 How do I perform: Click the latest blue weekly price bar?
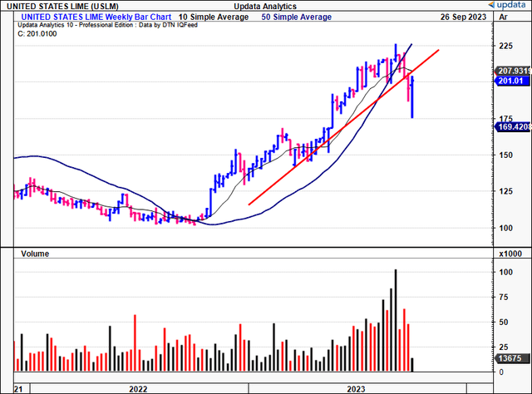click(x=412, y=97)
